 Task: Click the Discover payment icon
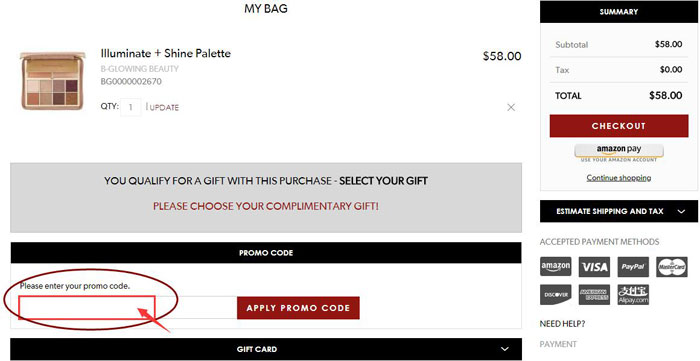(x=556, y=295)
